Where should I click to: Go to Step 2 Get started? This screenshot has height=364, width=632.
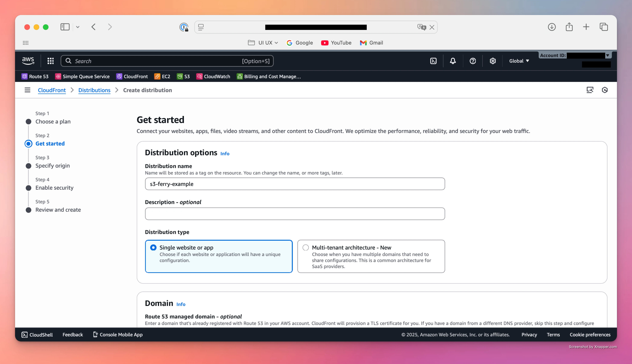pyautogui.click(x=50, y=143)
